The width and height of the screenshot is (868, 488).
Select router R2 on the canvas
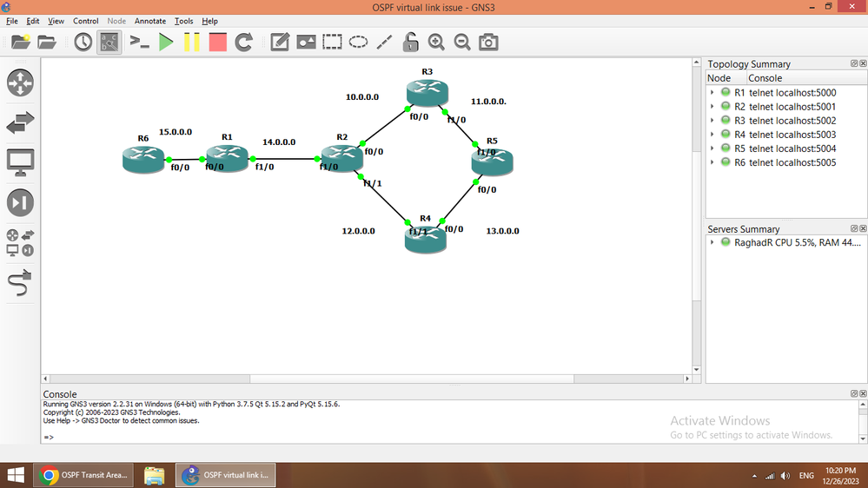342,158
